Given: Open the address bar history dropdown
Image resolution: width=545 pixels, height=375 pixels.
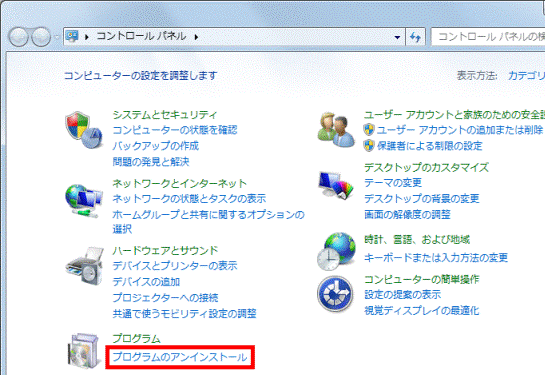Looking at the screenshot, I should (x=397, y=37).
